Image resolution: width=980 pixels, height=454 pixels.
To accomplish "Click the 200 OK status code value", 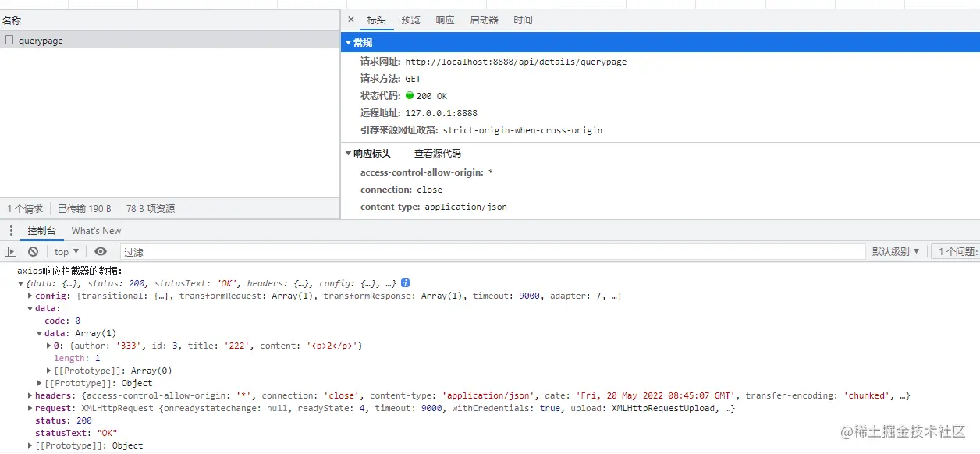I will pos(431,96).
